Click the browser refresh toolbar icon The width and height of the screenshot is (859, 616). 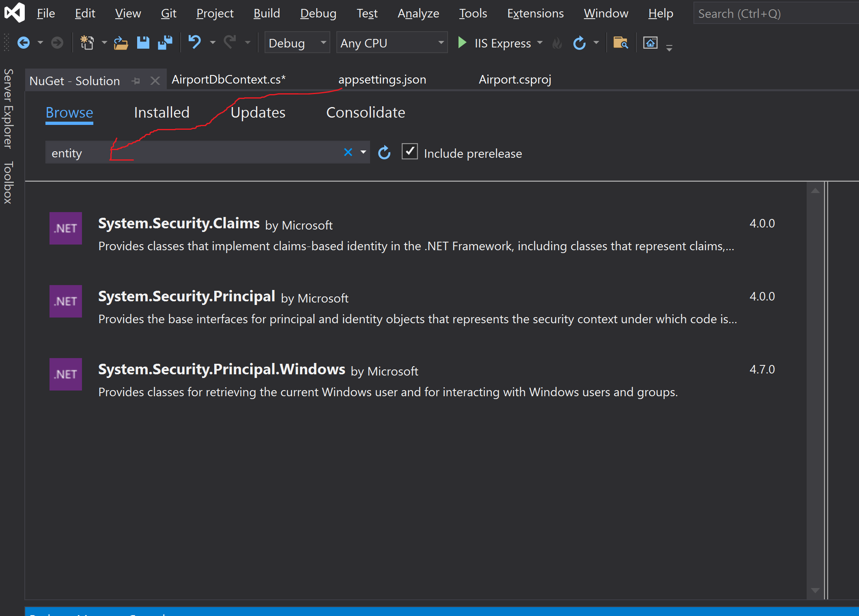click(579, 43)
